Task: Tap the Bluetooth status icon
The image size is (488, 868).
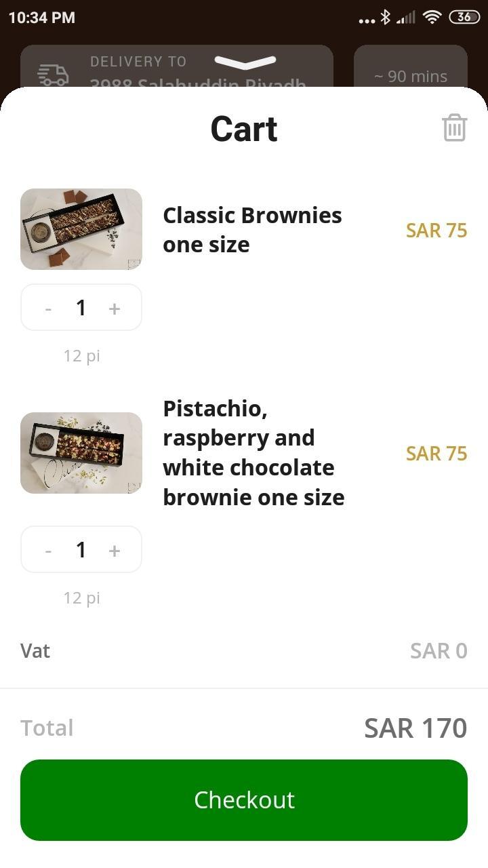Action: coord(385,18)
